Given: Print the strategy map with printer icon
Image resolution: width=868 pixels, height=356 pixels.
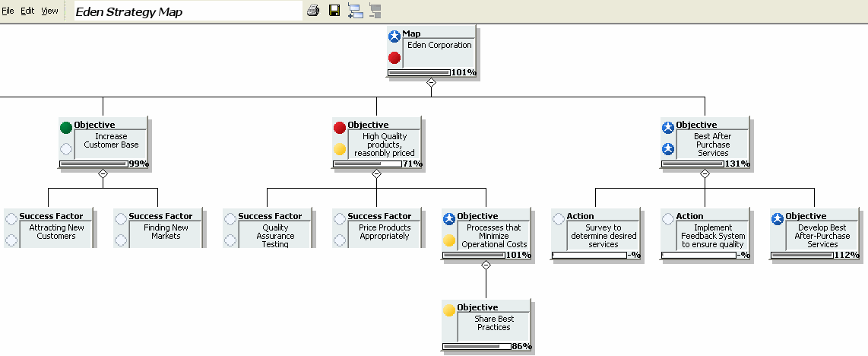Looking at the screenshot, I should 313,11.
